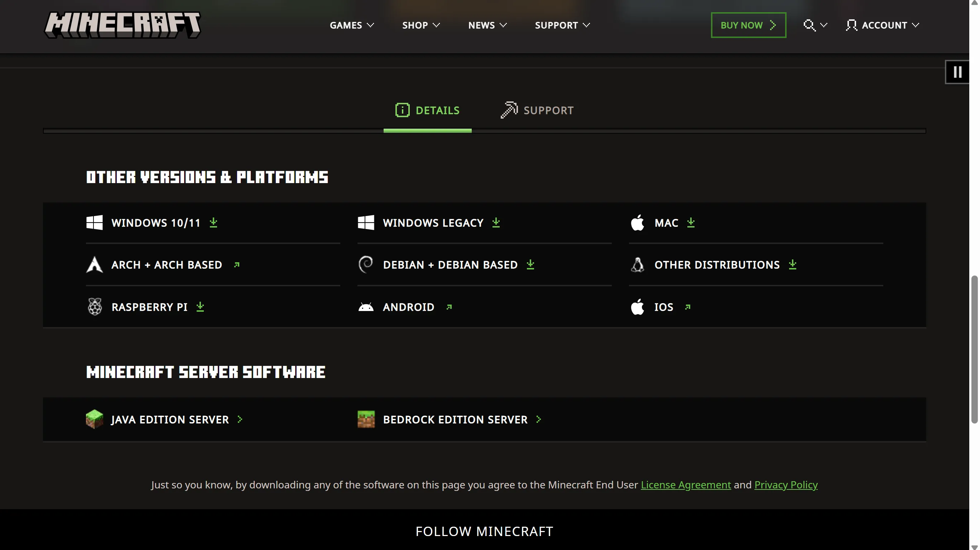Open the License Agreement link
Viewport: 980px width, 550px height.
click(x=686, y=485)
